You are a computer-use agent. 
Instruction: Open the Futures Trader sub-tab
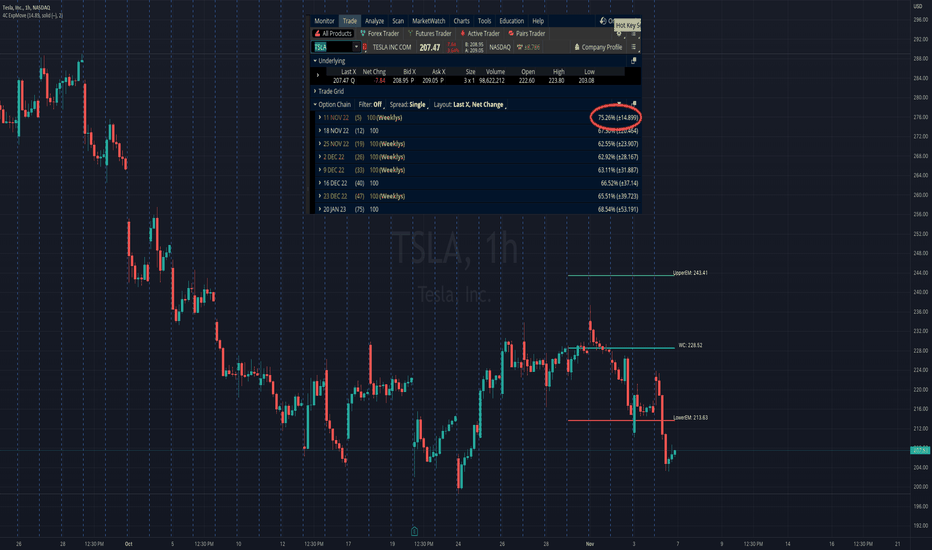pyautogui.click(x=430, y=33)
